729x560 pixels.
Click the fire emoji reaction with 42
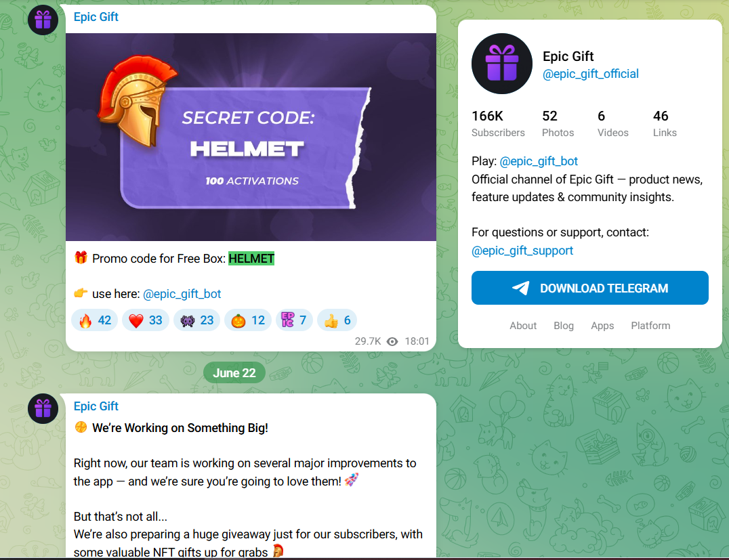(x=94, y=320)
